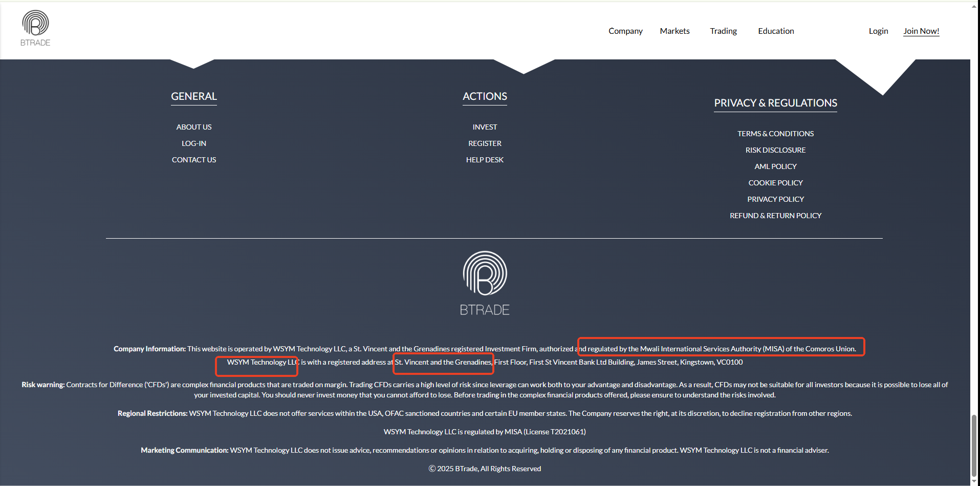Read the Cookie Policy

775,183
